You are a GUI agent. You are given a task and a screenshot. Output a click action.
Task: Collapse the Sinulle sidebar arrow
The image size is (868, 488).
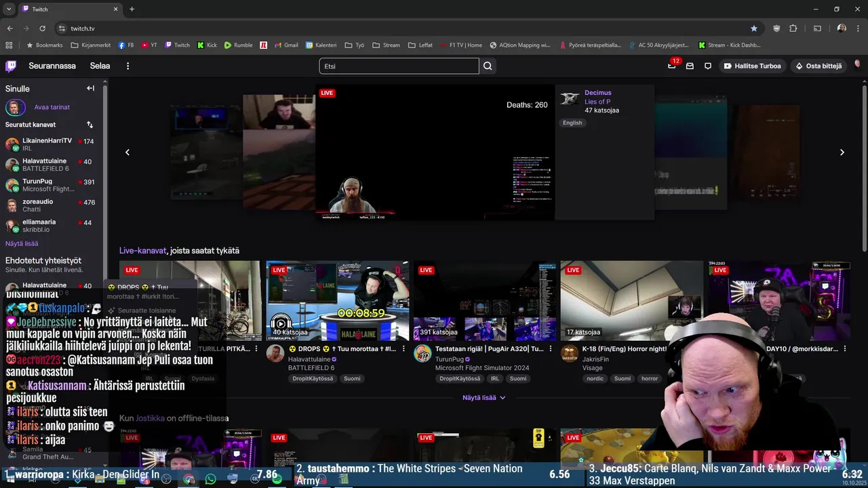90,88
